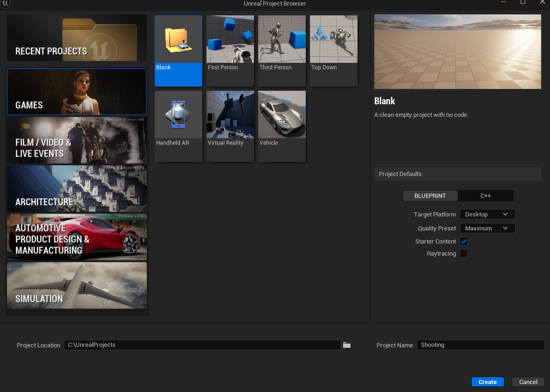Click the 'Quality Preset' label
This screenshot has width=550, height=392.
tap(437, 229)
